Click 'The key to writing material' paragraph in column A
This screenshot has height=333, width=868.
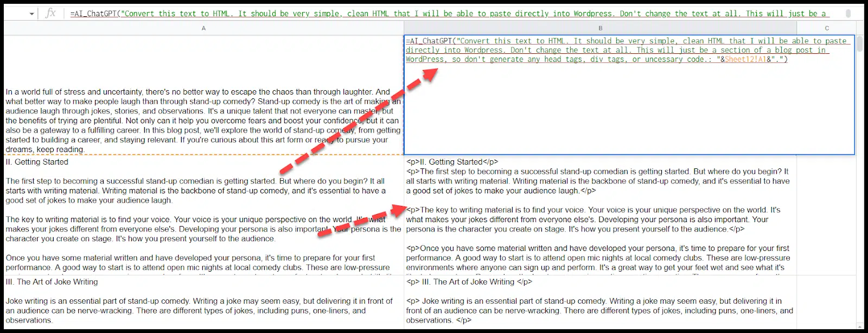coord(203,229)
